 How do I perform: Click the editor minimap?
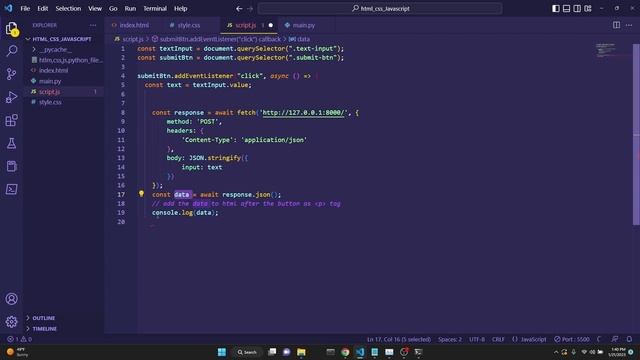coord(605,50)
